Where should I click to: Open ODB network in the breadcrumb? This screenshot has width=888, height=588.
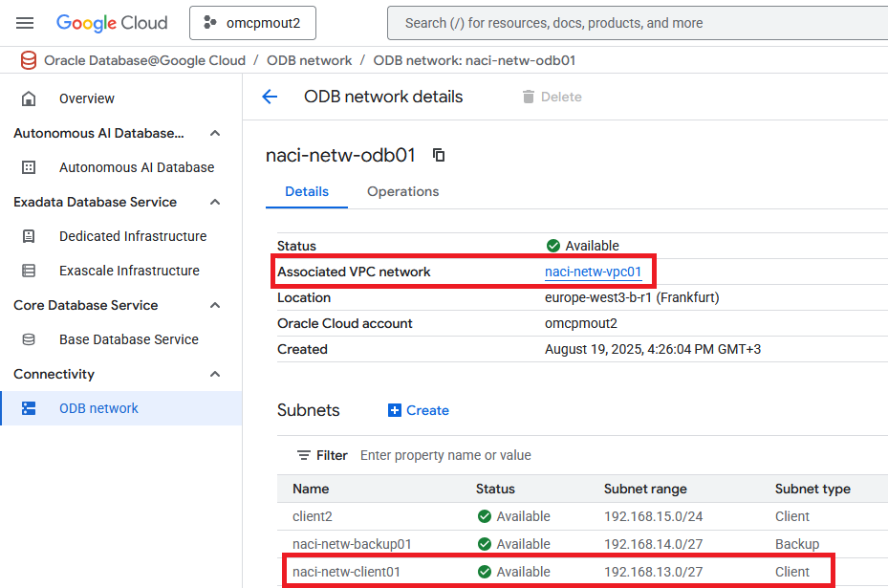point(309,60)
